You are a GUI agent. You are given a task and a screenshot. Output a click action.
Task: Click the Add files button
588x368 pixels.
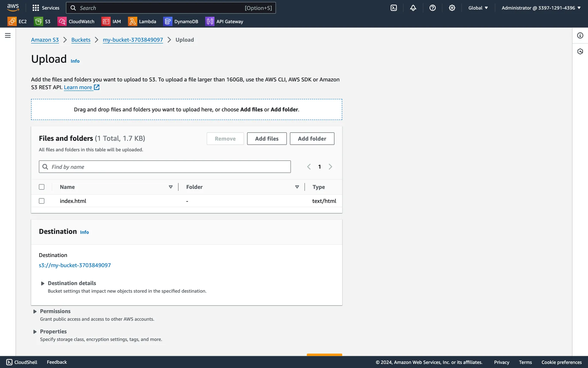(266, 139)
